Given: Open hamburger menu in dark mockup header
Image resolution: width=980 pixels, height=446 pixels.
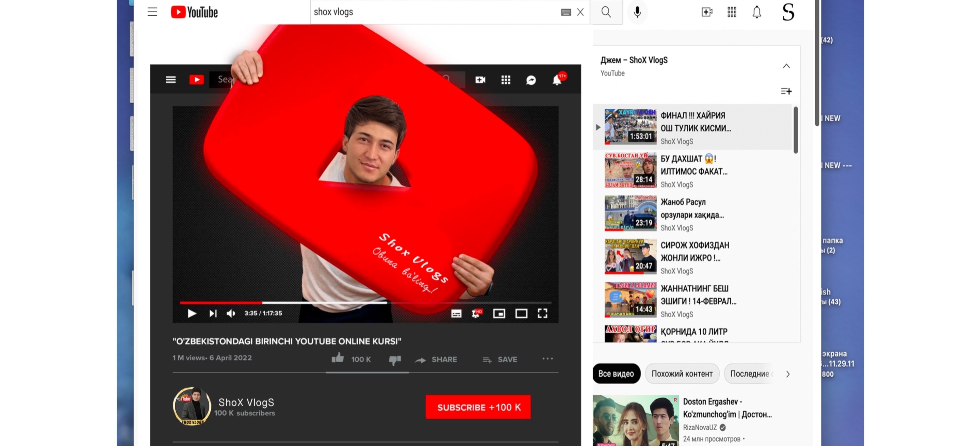Looking at the screenshot, I should [170, 80].
